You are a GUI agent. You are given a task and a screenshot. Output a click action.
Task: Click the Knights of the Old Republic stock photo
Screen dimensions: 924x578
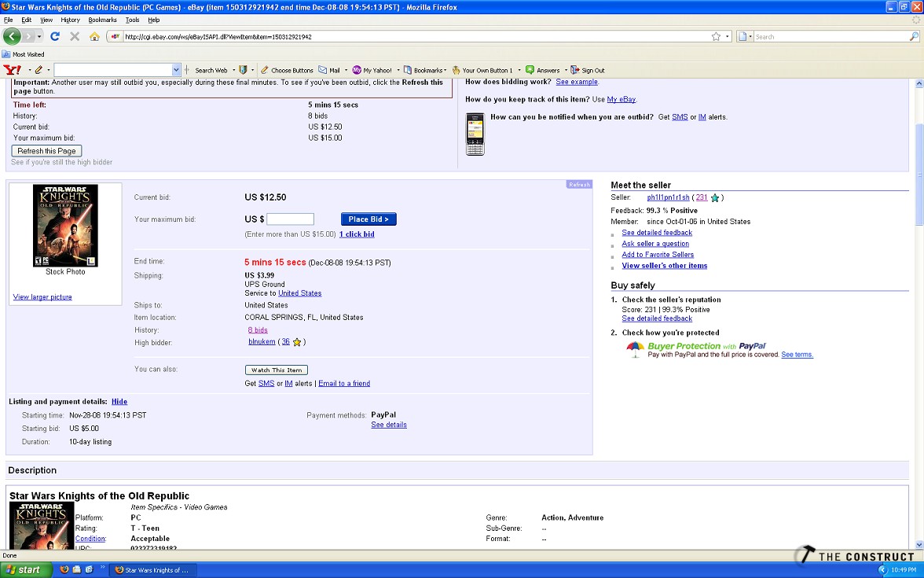[65, 225]
